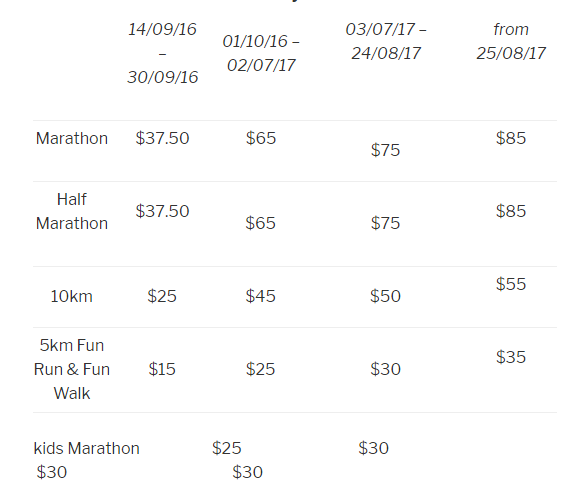
Task: Click the 5km Fun Run & Fun Walk label
Action: pos(72,369)
